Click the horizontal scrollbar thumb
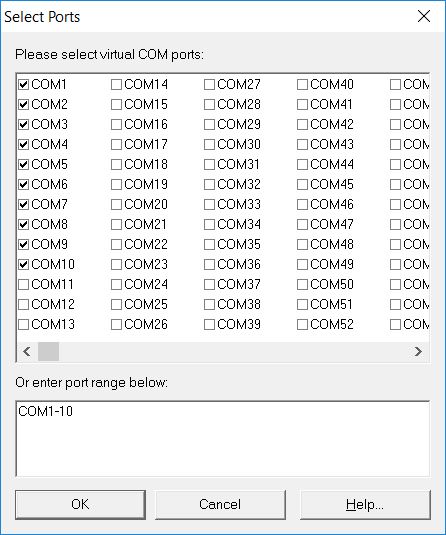 pos(48,351)
